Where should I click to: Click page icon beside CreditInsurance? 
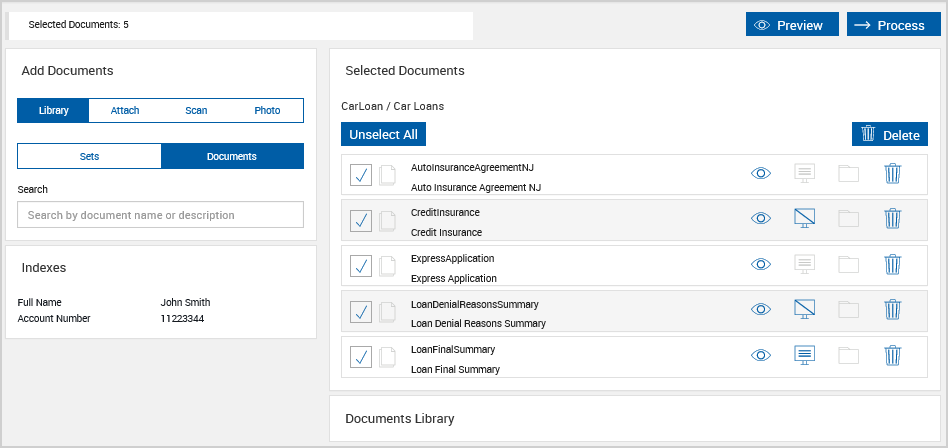click(387, 221)
